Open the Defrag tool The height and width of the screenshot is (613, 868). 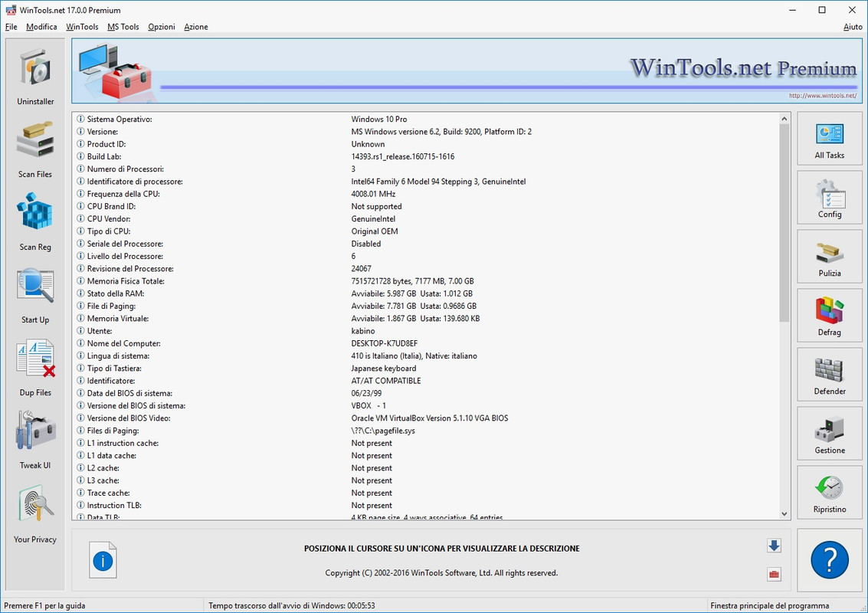[x=829, y=316]
